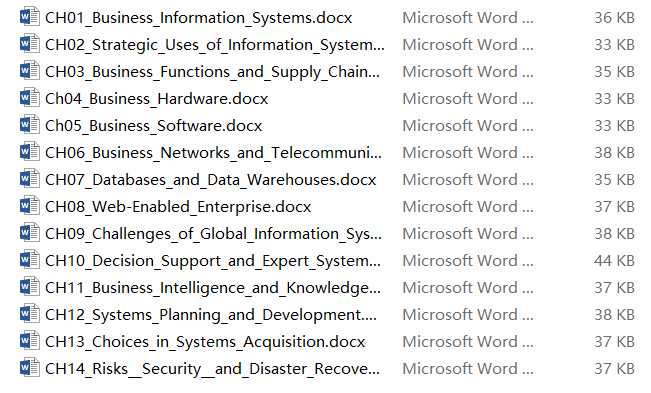Click Microsoft Word type of Ch04_Business_Hardware row

point(468,99)
